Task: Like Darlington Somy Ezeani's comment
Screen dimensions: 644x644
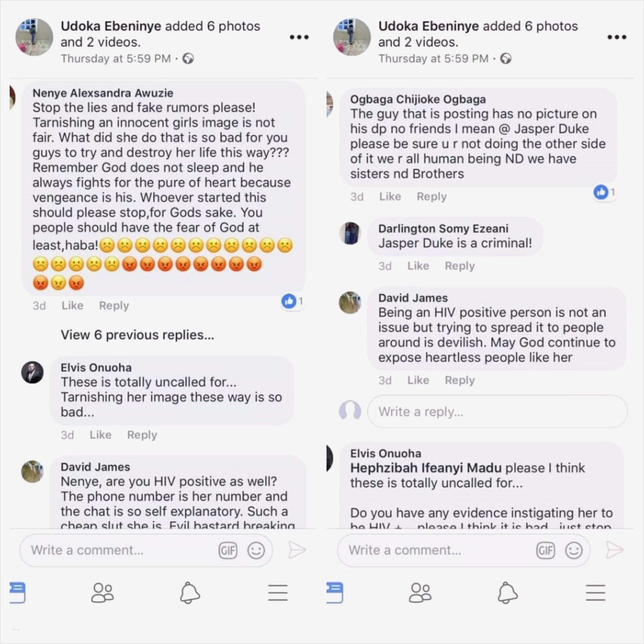Action: (418, 266)
